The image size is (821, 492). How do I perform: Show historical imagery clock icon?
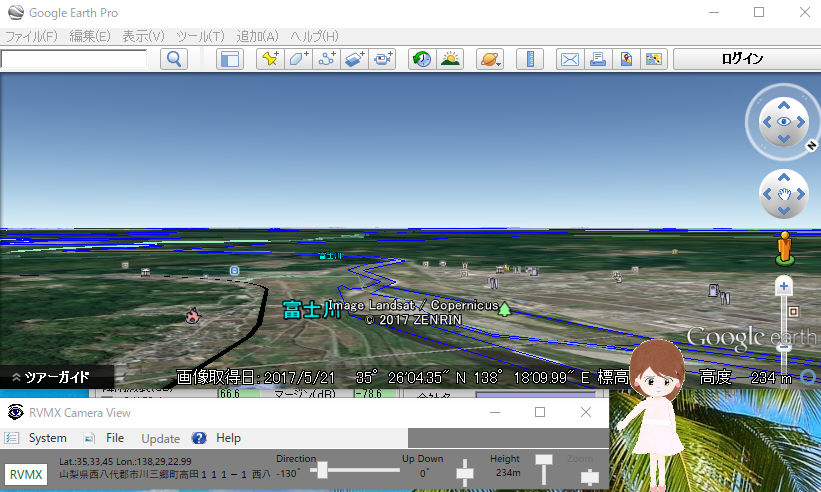pyautogui.click(x=422, y=59)
